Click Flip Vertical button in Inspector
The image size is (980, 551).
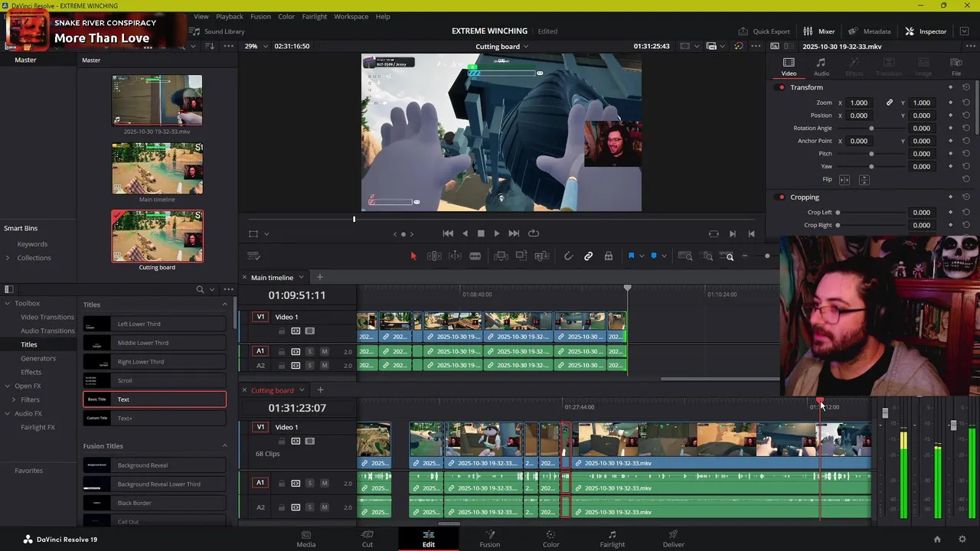[x=864, y=180]
